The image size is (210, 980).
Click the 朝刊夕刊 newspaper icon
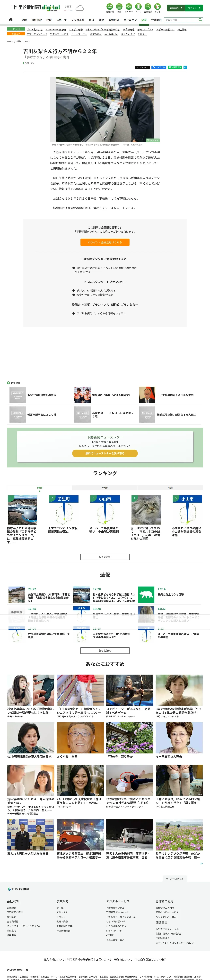tap(110, 8)
